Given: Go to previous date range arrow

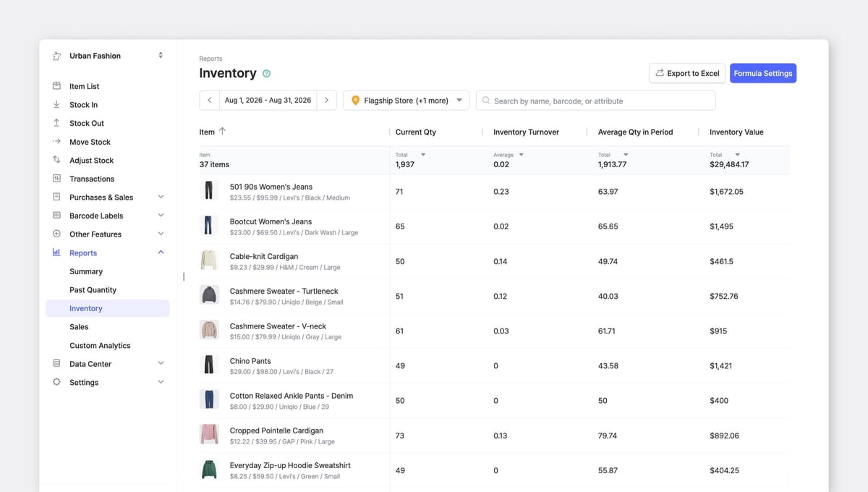Looking at the screenshot, I should click(x=209, y=101).
